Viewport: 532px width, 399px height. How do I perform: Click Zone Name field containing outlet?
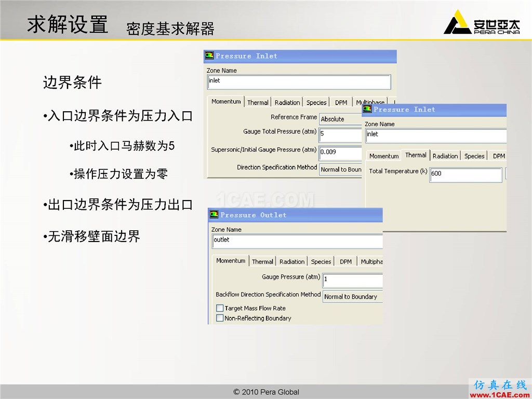297,241
